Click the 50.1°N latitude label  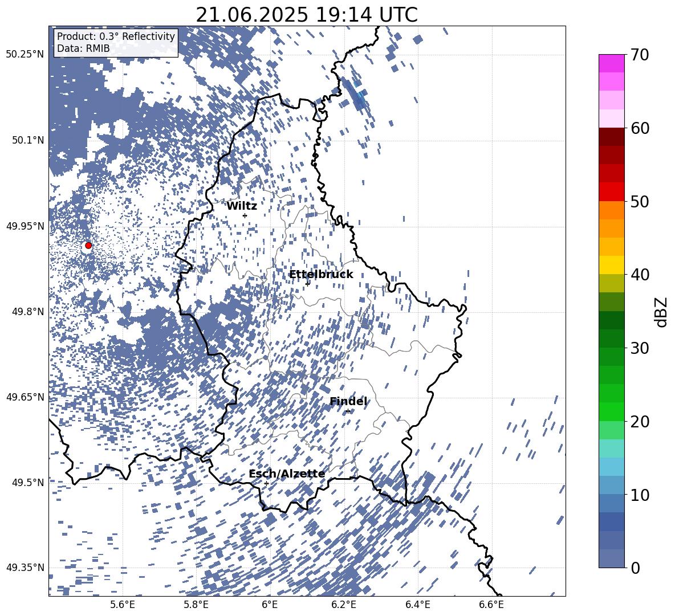pyautogui.click(x=27, y=140)
